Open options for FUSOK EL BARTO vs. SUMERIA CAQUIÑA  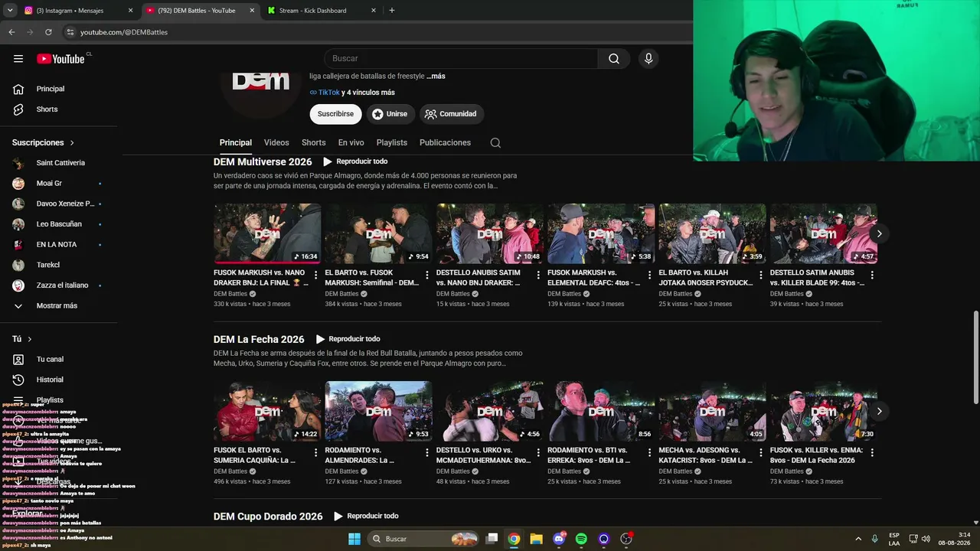(x=315, y=453)
